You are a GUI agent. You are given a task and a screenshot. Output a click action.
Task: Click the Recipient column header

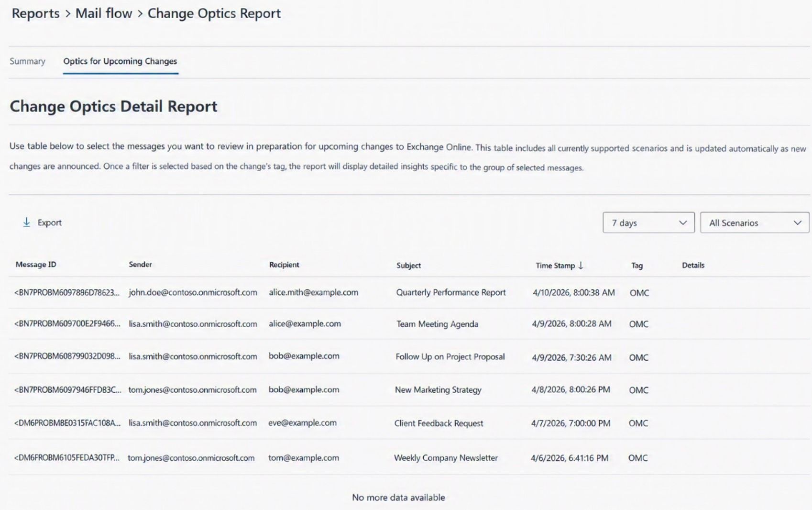coord(284,265)
